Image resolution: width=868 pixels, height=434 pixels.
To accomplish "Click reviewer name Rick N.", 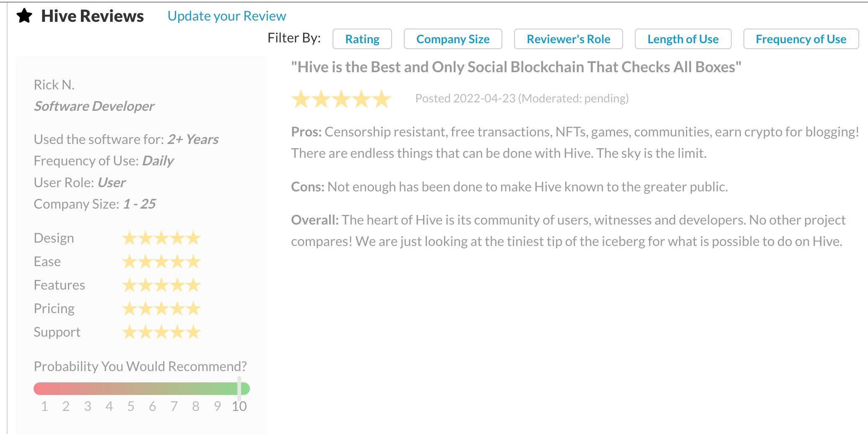I will pyautogui.click(x=54, y=85).
